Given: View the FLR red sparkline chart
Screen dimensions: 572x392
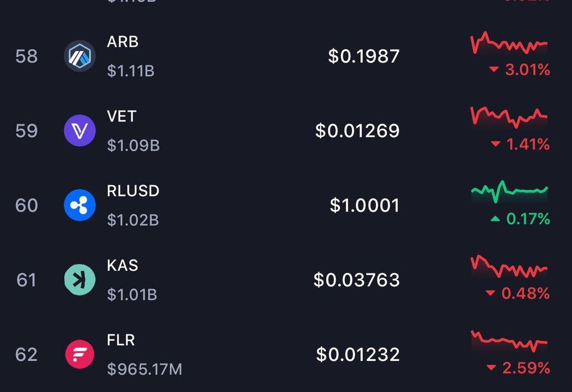Looking at the screenshot, I should [509, 340].
